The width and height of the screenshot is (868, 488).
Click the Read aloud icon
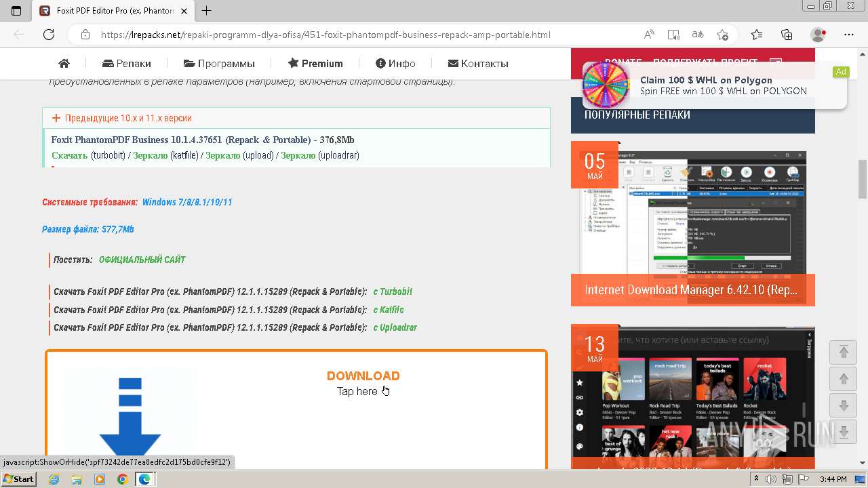coord(649,35)
